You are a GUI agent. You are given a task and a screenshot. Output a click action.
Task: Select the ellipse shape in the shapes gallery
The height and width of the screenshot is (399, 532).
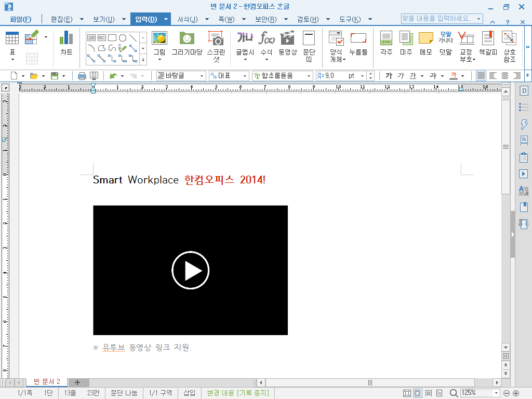click(x=123, y=37)
